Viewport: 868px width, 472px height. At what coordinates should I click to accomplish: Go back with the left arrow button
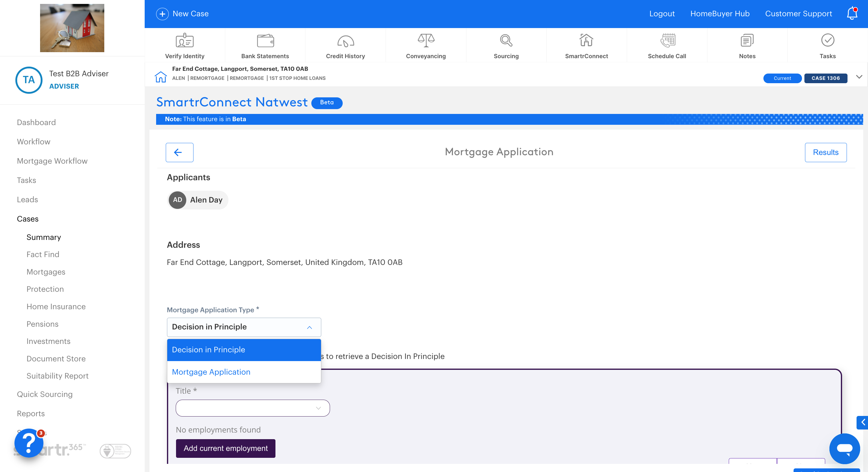(x=179, y=152)
